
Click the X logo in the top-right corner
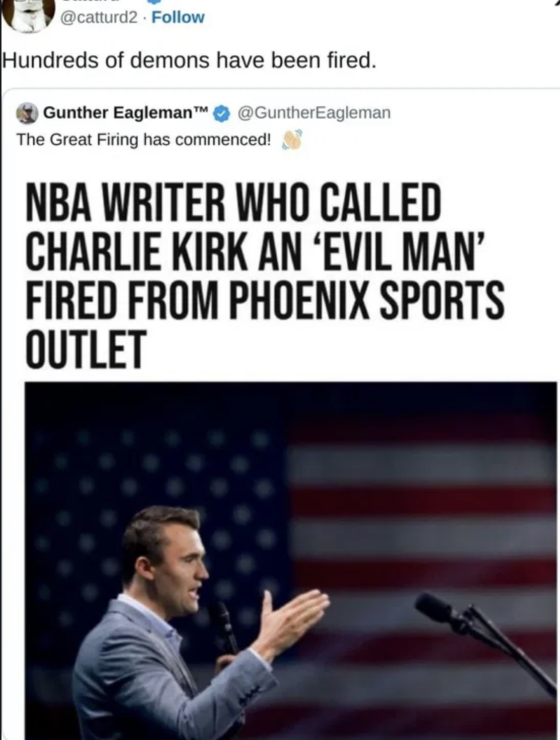(556, 2)
